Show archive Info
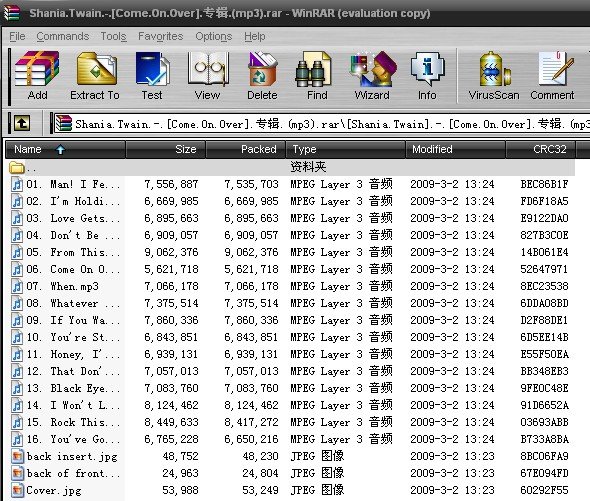The height and width of the screenshot is (501, 590). (x=427, y=75)
